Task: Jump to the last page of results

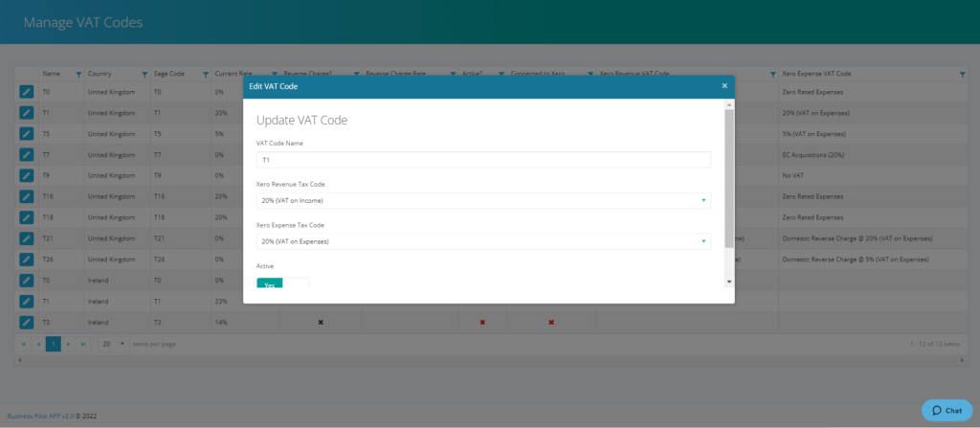Action: (83, 344)
